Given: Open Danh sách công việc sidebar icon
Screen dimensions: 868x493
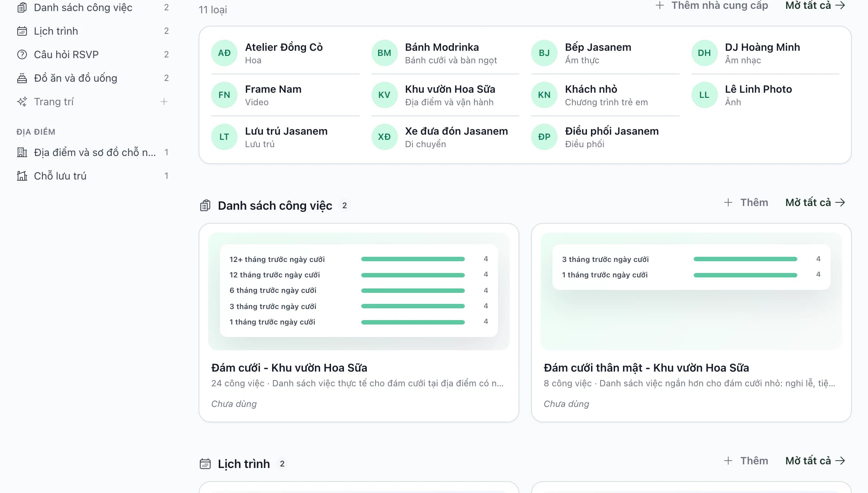Looking at the screenshot, I should point(22,7).
